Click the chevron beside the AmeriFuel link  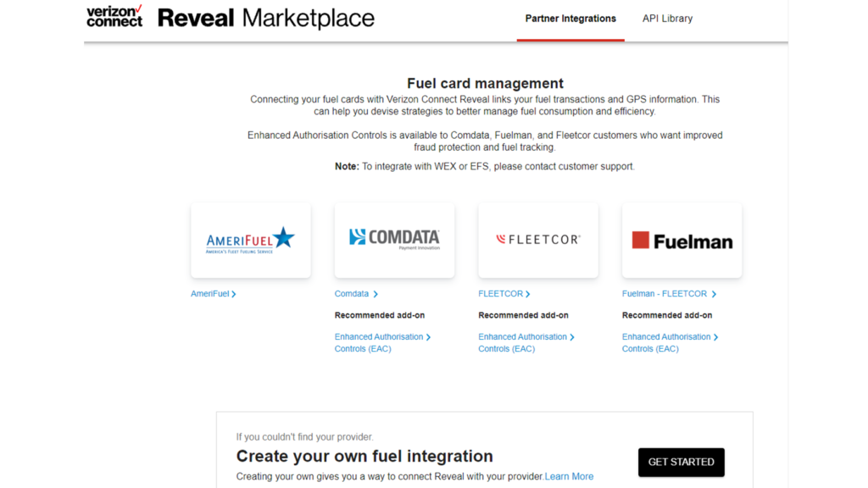click(x=234, y=294)
